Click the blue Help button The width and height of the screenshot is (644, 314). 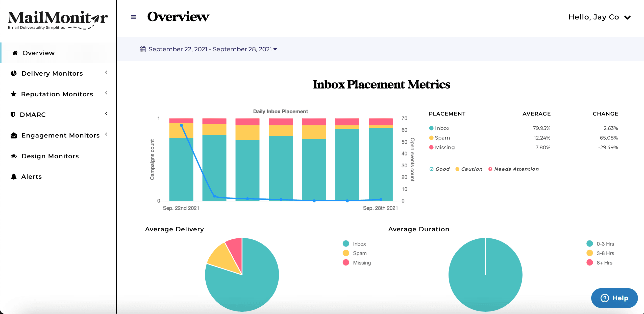[x=614, y=298]
